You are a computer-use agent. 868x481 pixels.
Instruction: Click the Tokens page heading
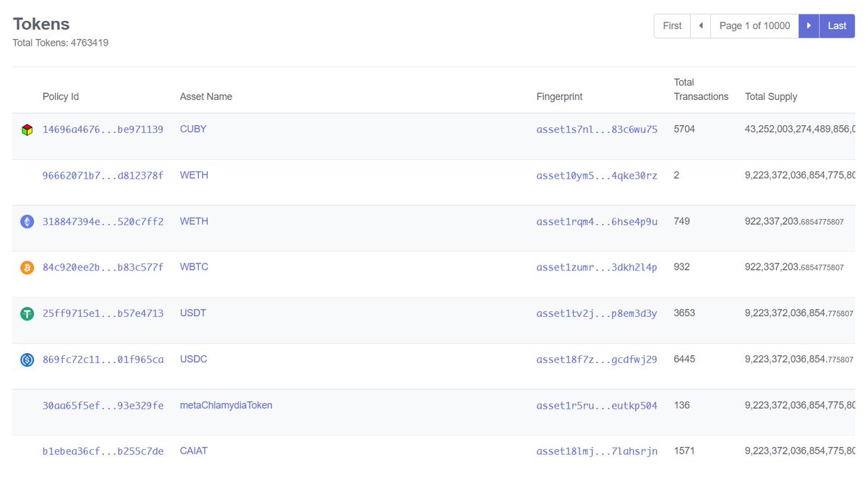pyautogui.click(x=41, y=23)
